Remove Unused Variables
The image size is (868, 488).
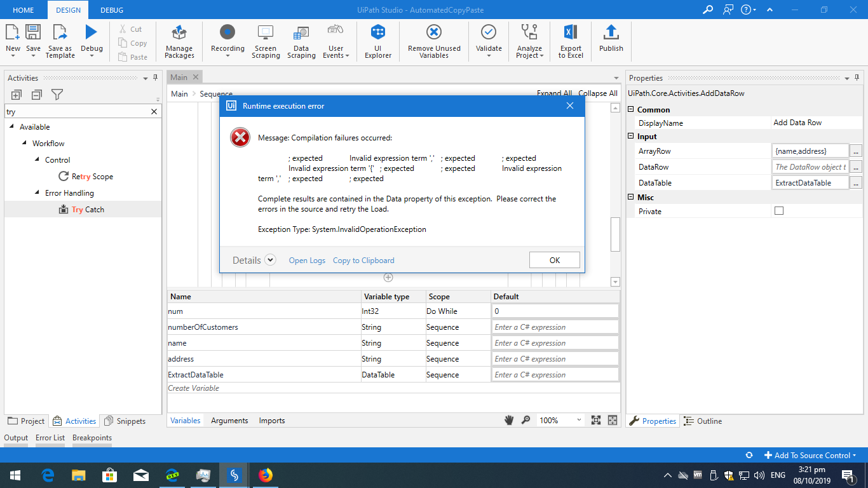coord(434,41)
